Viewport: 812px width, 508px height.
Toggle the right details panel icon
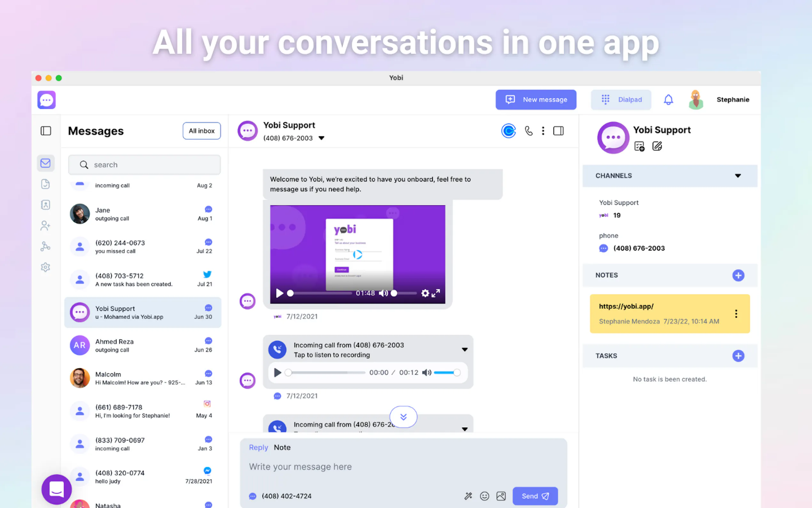[x=558, y=131]
